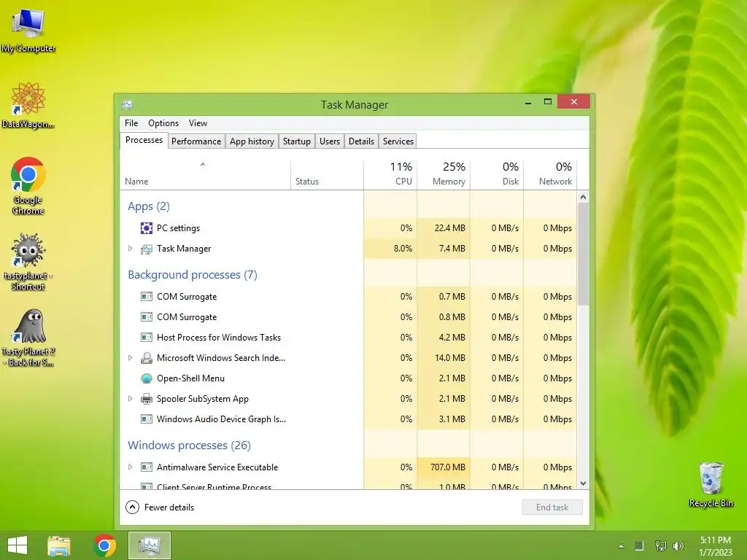Screen dimensions: 747x560
Task: Click the scrollbar down arrow
Action: coord(583,483)
